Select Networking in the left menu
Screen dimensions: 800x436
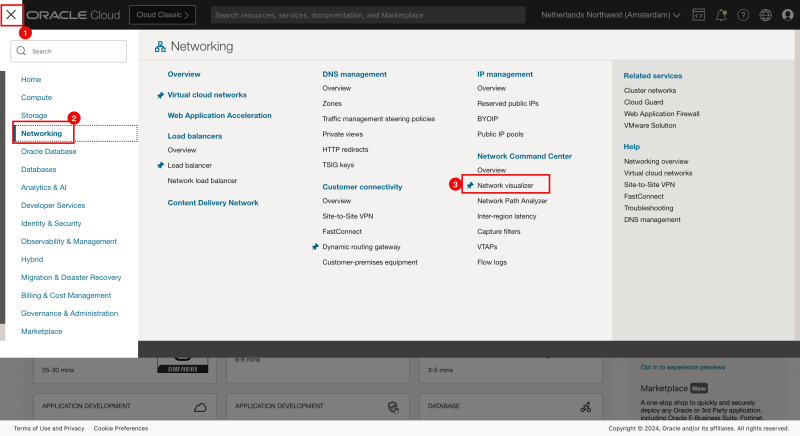coord(41,133)
